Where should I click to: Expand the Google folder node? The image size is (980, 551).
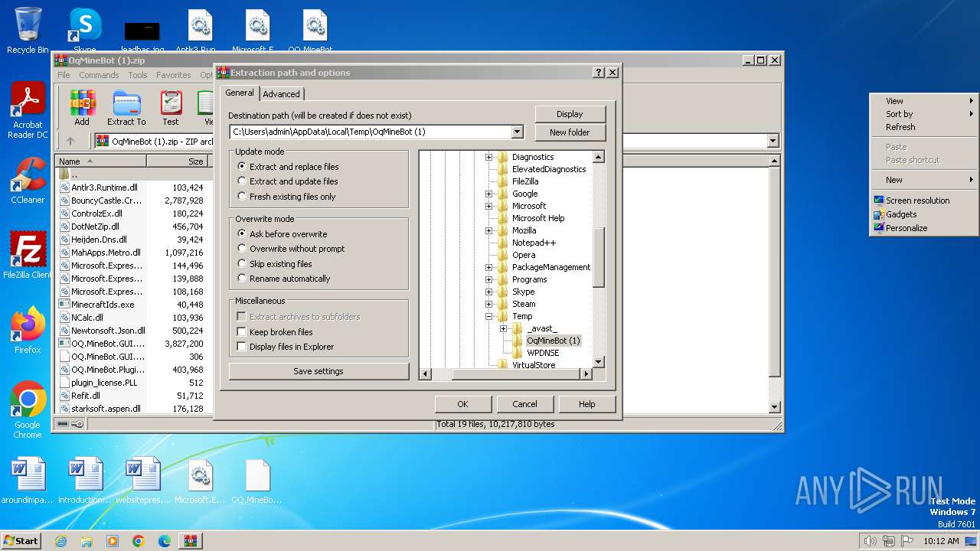[488, 194]
